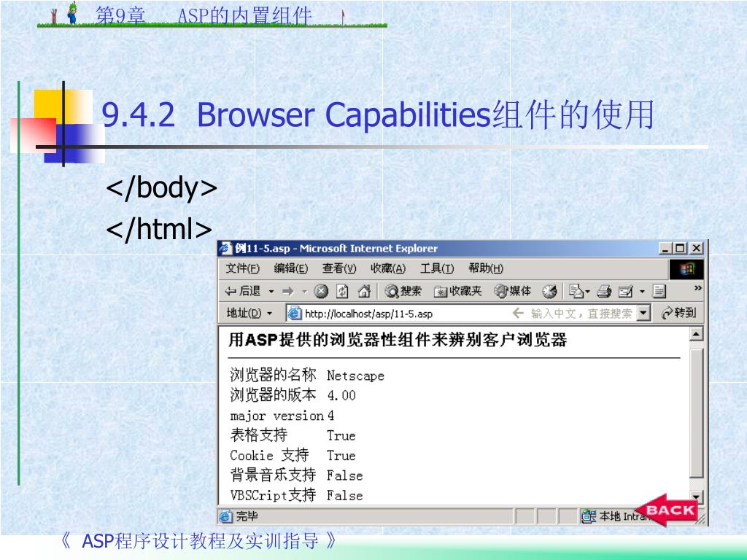
Task: Click the Print icon
Action: click(604, 291)
